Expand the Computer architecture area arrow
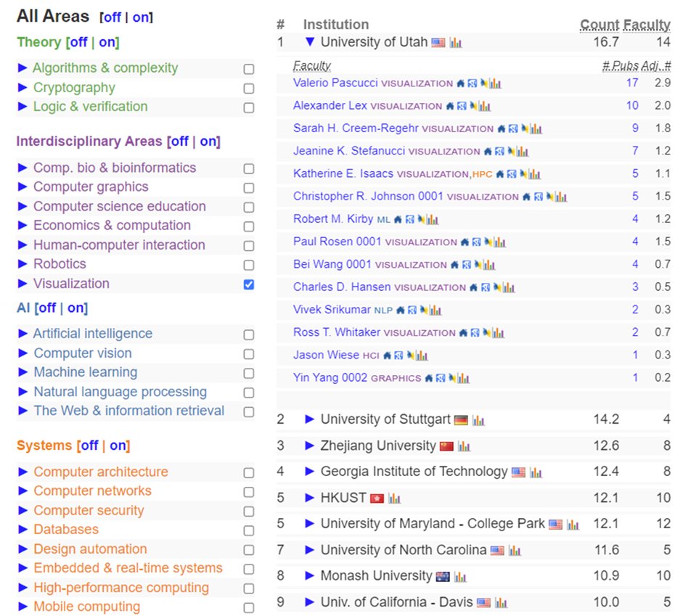The width and height of the screenshot is (683, 616). point(23,472)
